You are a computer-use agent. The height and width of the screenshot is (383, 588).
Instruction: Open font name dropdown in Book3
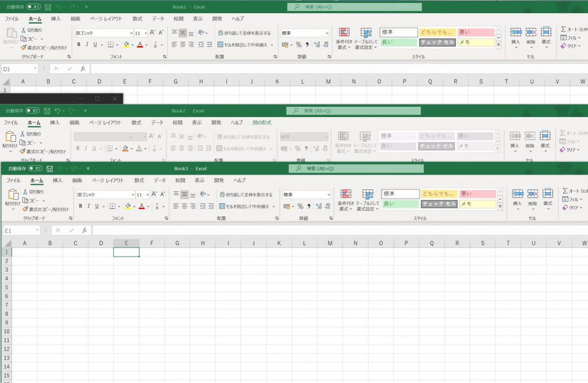pyautogui.click(x=133, y=195)
